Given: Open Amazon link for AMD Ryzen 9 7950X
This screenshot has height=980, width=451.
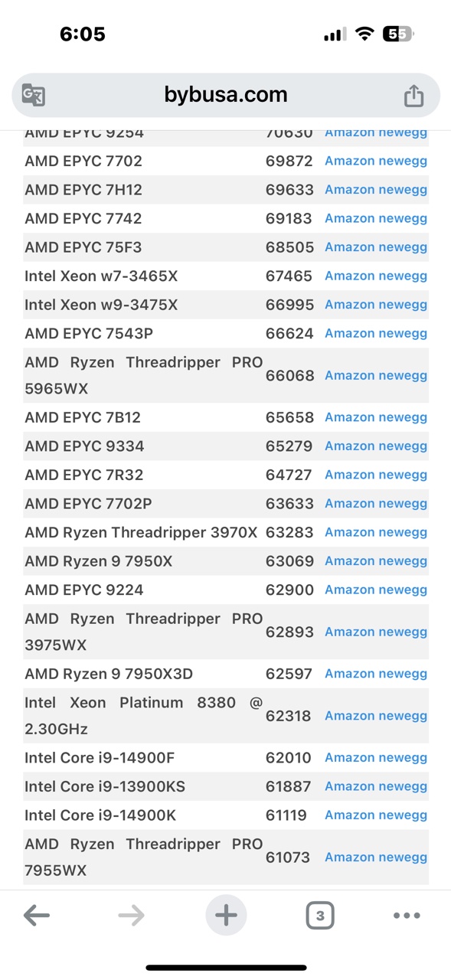Looking at the screenshot, I should (349, 561).
